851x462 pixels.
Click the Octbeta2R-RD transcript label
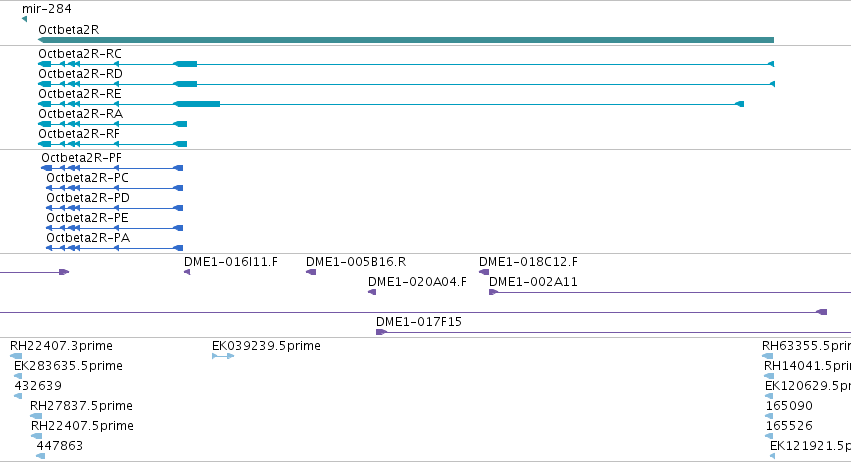80,74
